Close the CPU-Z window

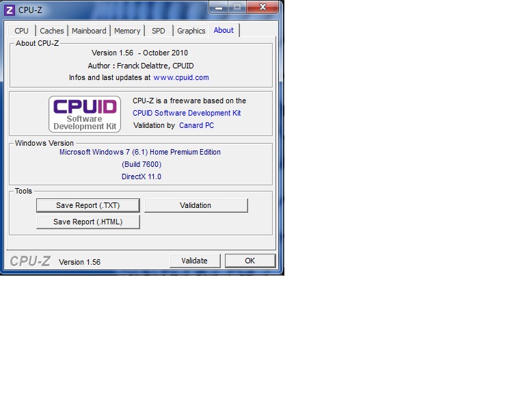tap(262, 7)
